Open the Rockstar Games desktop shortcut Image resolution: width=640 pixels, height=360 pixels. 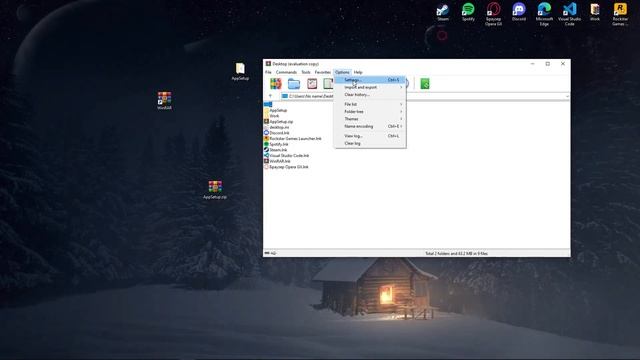pyautogui.click(x=620, y=14)
